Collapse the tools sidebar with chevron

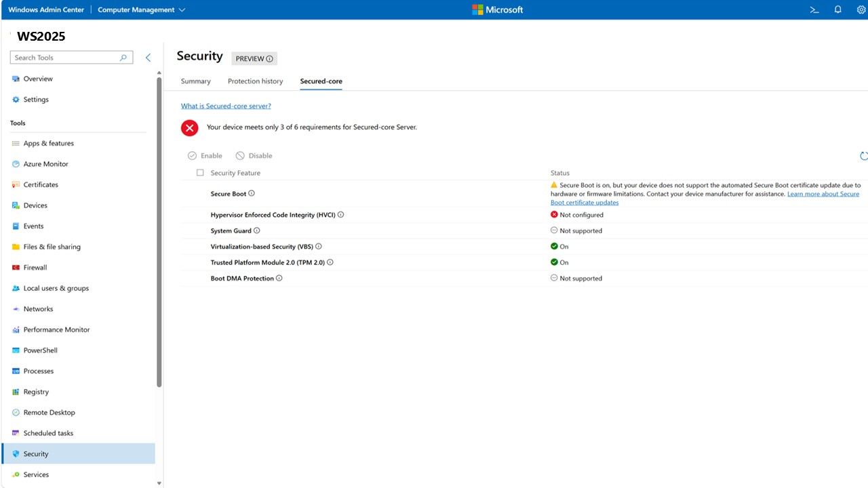tap(149, 58)
